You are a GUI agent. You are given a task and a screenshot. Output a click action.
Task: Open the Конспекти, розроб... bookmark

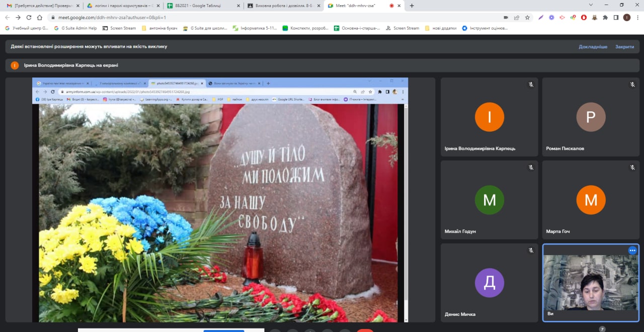pyautogui.click(x=306, y=28)
